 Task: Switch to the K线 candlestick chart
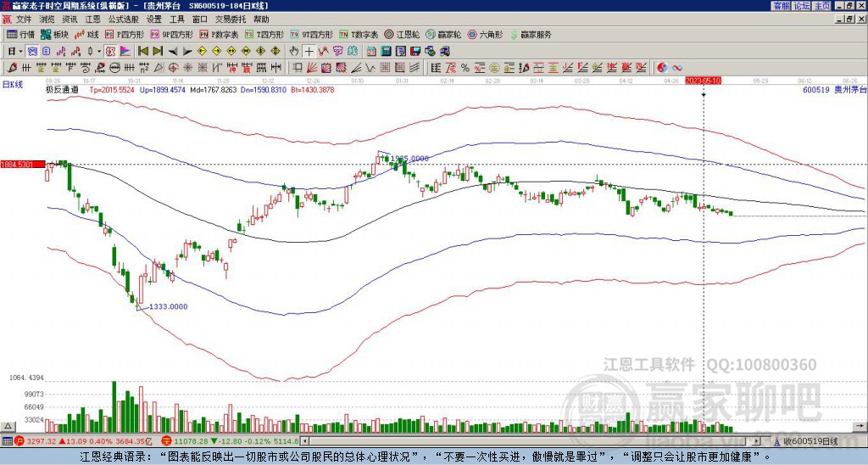click(x=87, y=34)
